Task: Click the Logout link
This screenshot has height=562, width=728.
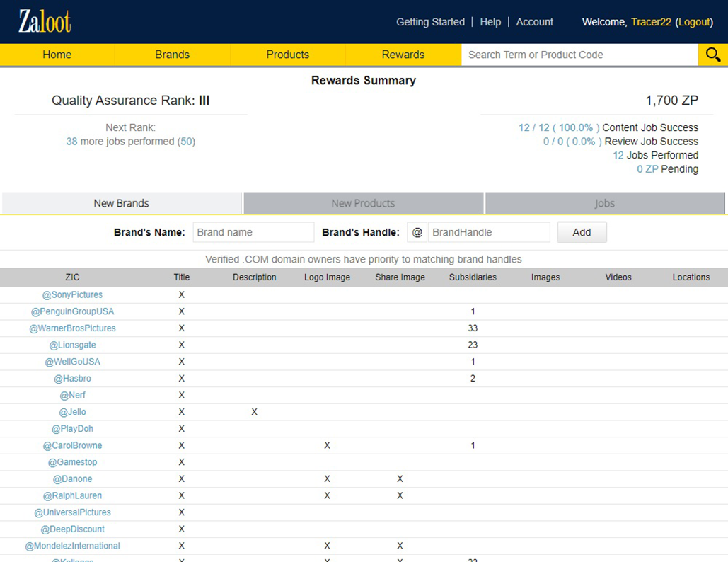Action: point(694,22)
